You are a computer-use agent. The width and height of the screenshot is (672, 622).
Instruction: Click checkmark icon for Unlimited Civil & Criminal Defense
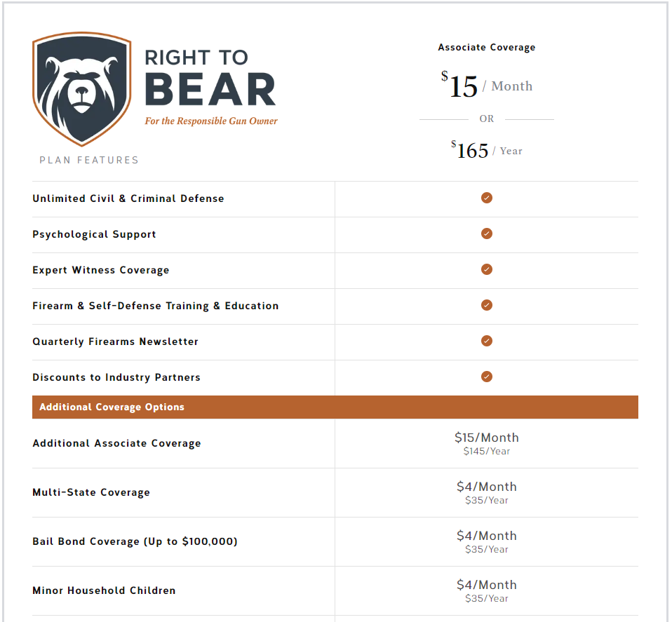(x=486, y=198)
